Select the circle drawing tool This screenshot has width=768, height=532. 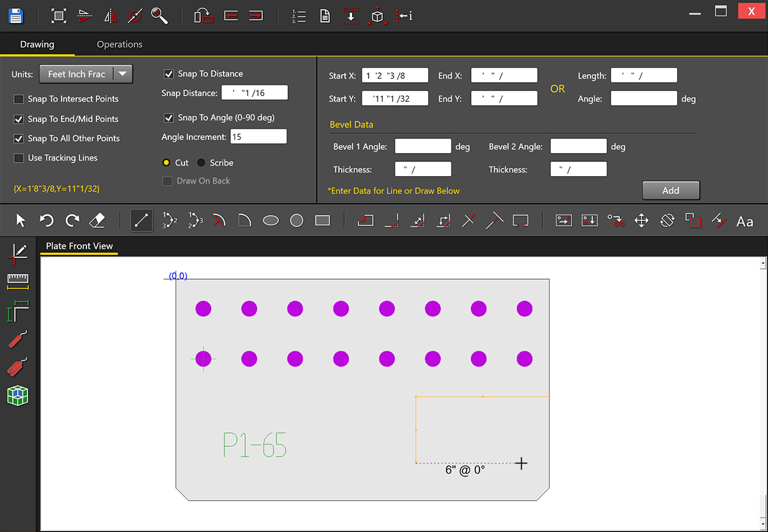click(296, 221)
